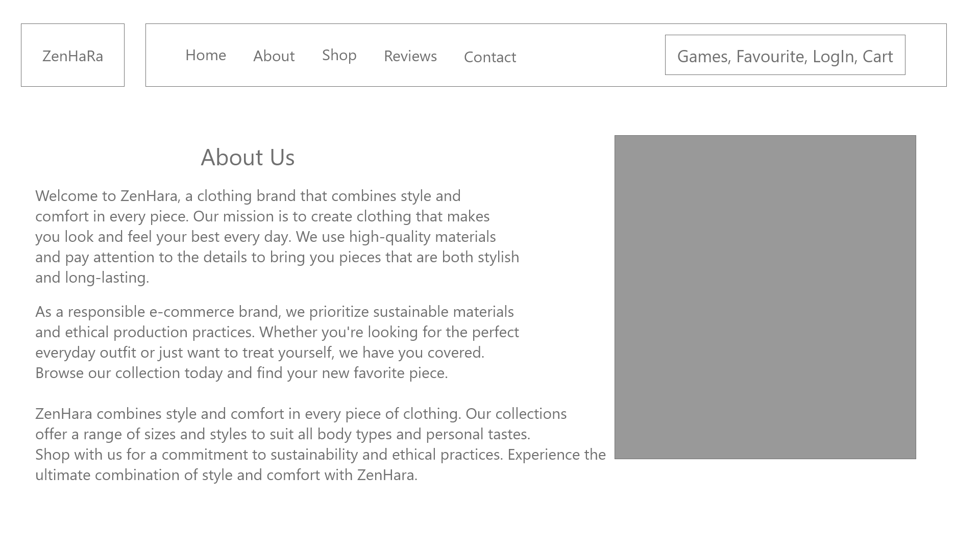Visit the Shop section
Image resolution: width=980 pixels, height=551 pixels.
point(338,55)
